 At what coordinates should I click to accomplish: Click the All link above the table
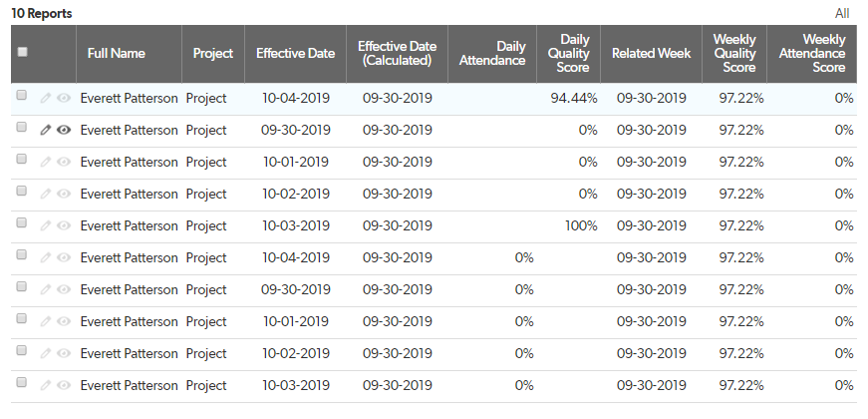[x=842, y=13]
